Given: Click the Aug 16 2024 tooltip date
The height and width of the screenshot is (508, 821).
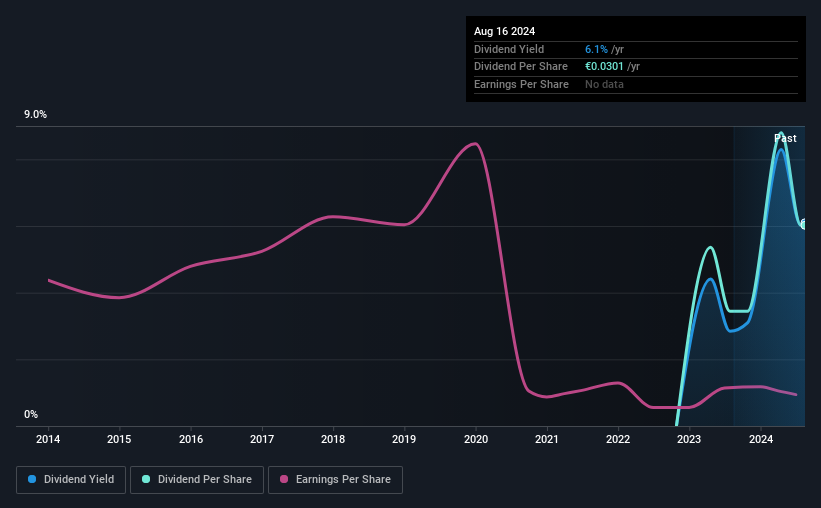Looking at the screenshot, I should (x=504, y=31).
